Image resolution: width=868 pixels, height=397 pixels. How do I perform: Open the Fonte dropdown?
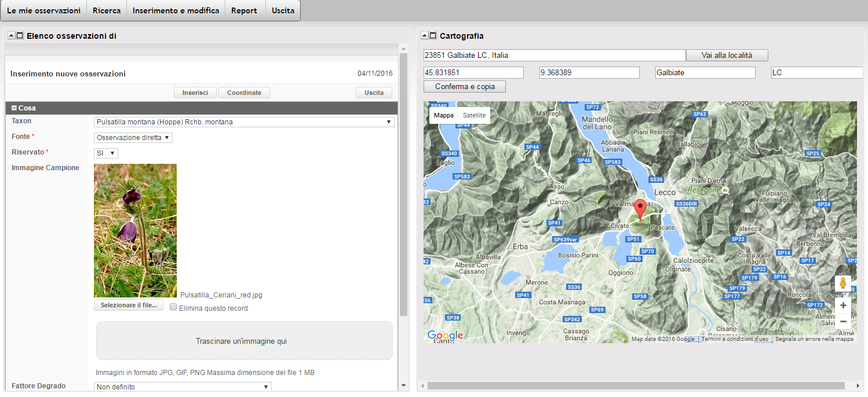133,138
